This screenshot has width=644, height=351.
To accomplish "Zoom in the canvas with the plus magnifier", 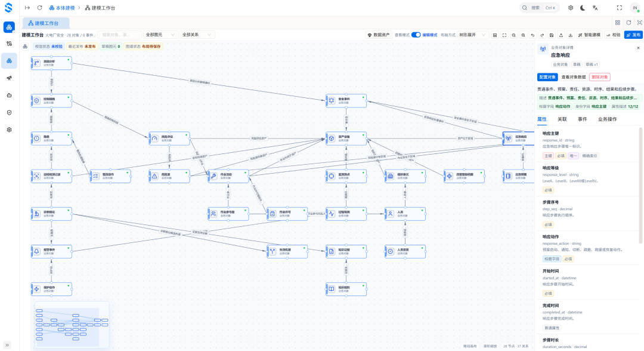I will click(x=524, y=35).
